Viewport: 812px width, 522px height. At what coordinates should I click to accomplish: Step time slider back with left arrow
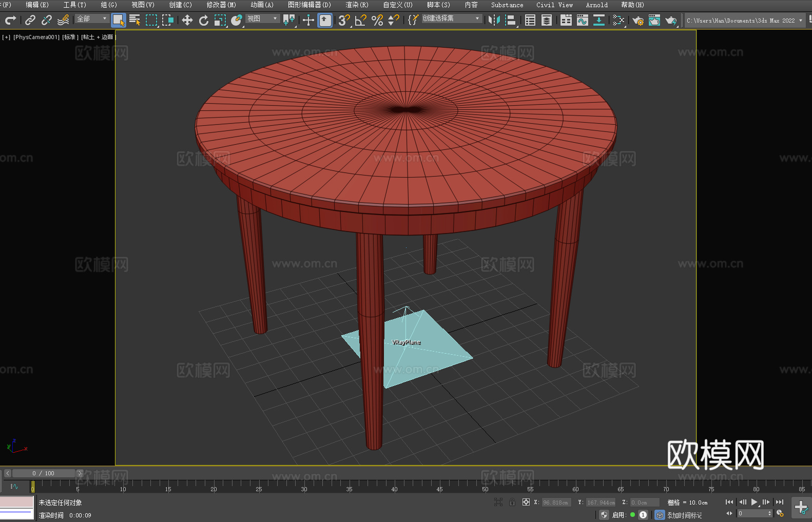[7, 473]
